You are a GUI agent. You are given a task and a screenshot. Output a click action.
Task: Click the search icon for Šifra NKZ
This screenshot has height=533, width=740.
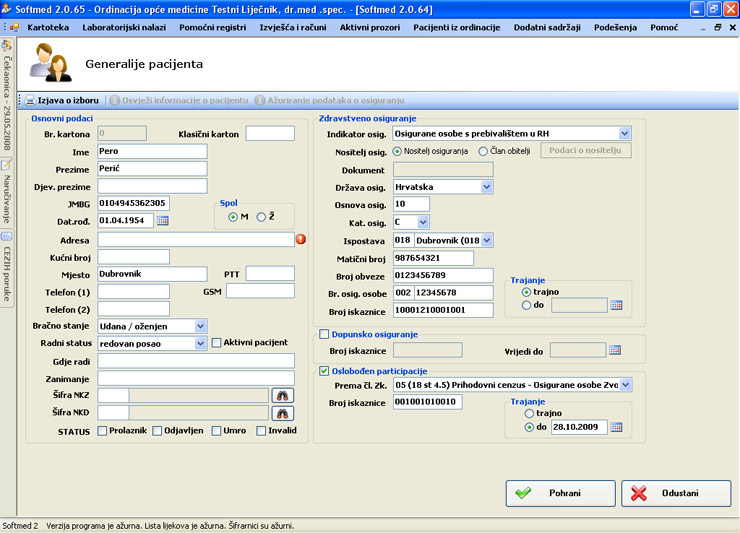click(283, 395)
